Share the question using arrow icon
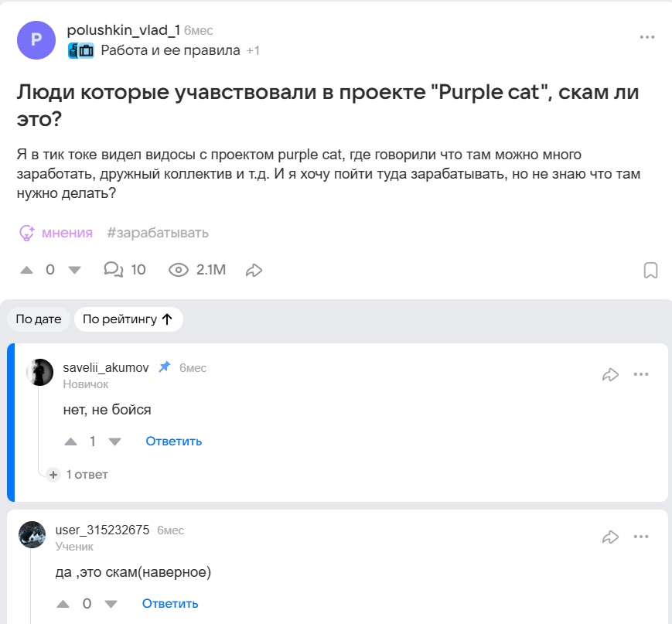672x624 pixels. click(x=254, y=270)
